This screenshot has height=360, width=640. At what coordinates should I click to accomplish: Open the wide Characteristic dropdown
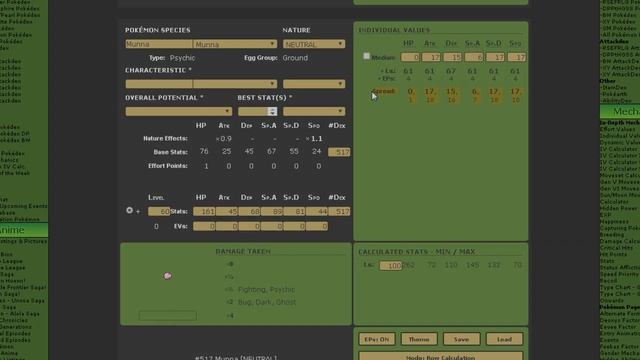235,84
